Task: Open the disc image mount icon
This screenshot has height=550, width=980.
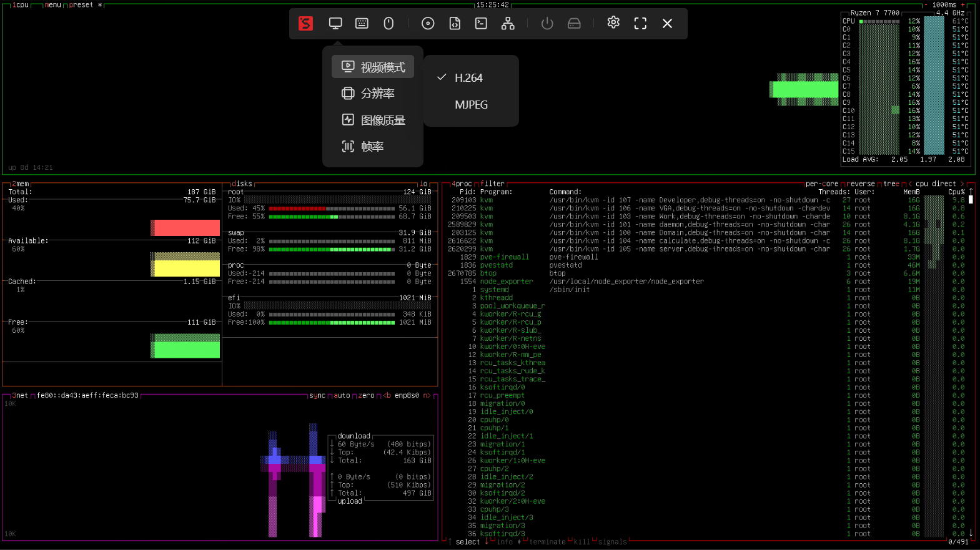Action: click(428, 24)
